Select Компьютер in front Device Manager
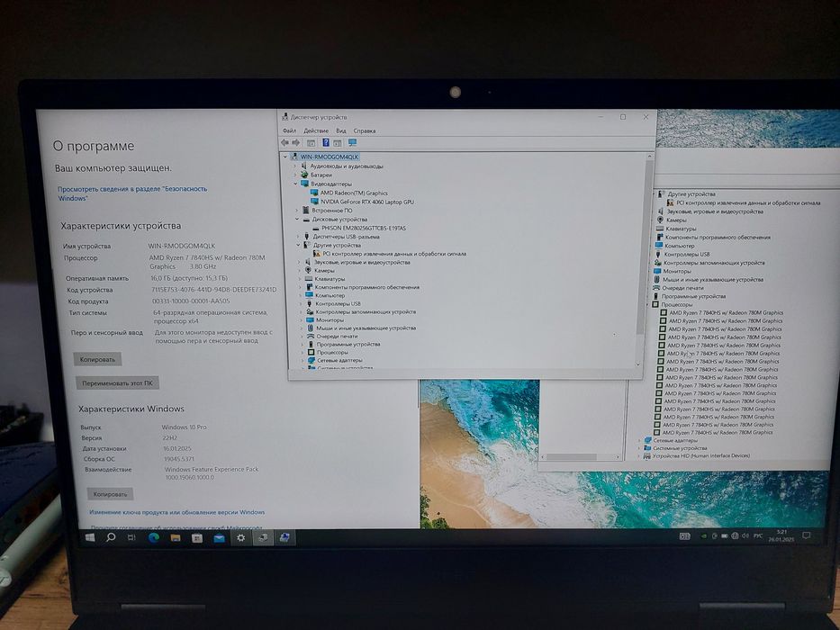Screen dimensions: 840x630 (330, 295)
